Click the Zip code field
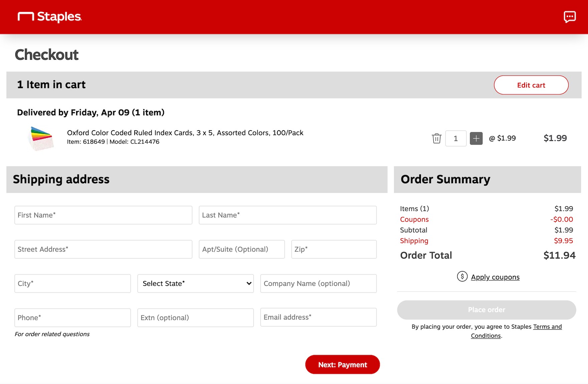588x384 pixels. 334,249
